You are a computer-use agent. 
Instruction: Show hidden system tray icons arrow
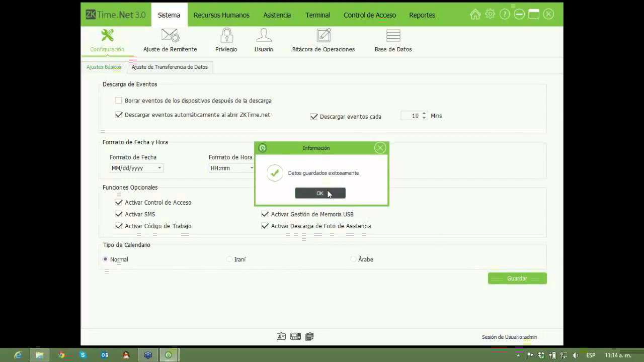519,355
